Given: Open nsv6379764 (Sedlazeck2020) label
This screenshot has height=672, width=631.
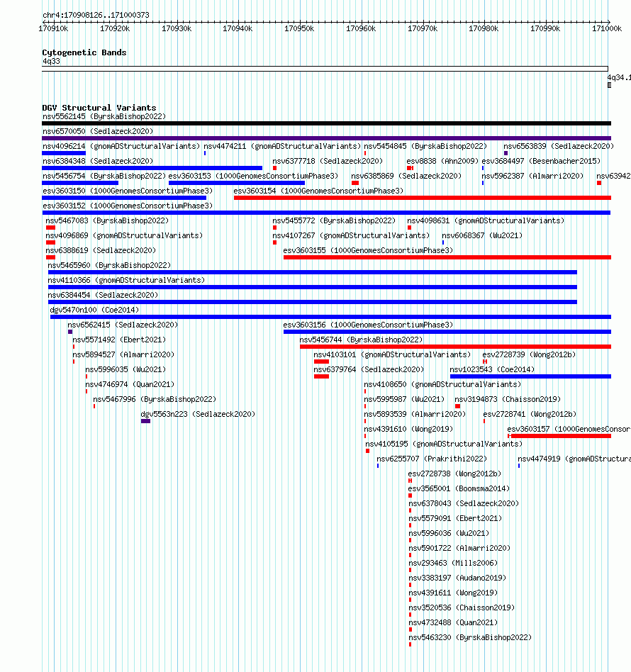Looking at the screenshot, I should [x=369, y=369].
